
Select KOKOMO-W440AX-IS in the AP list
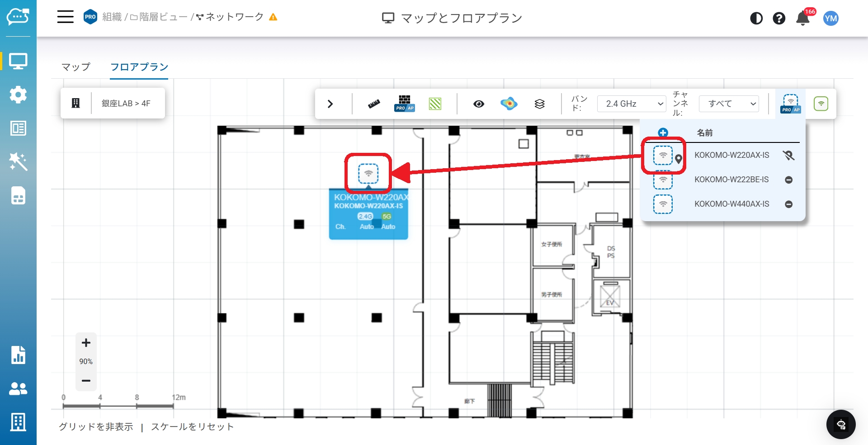(731, 204)
